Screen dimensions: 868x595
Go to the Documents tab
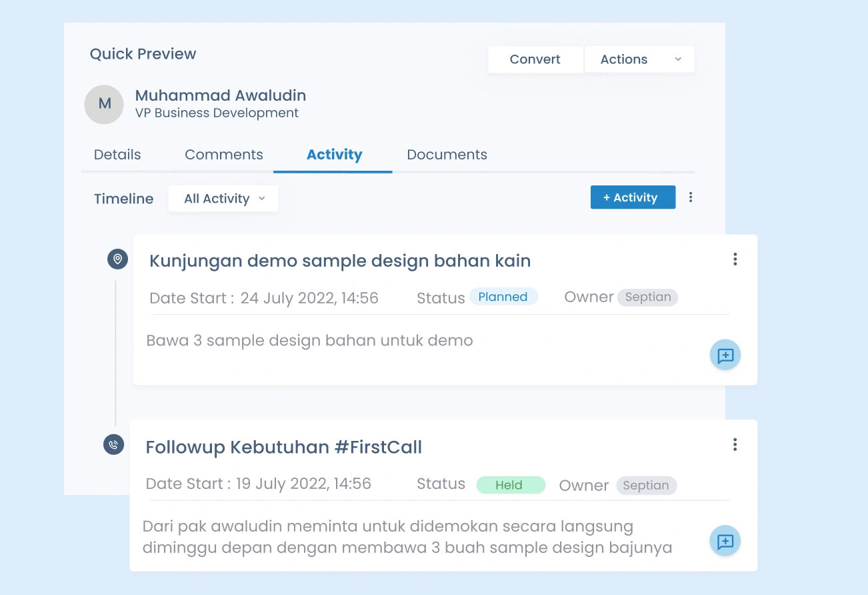coord(447,155)
